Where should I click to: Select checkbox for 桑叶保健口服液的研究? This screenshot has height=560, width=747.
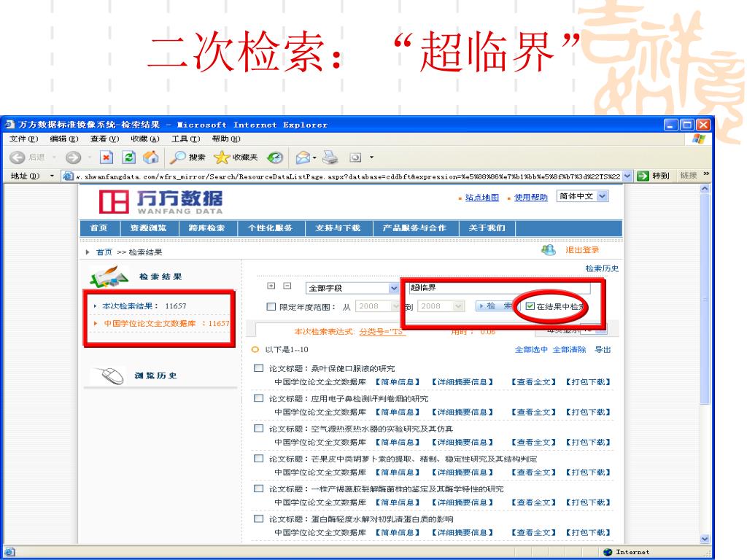(x=259, y=368)
